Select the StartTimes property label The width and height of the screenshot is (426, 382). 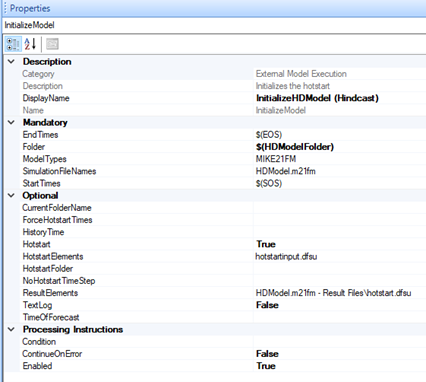[41, 183]
